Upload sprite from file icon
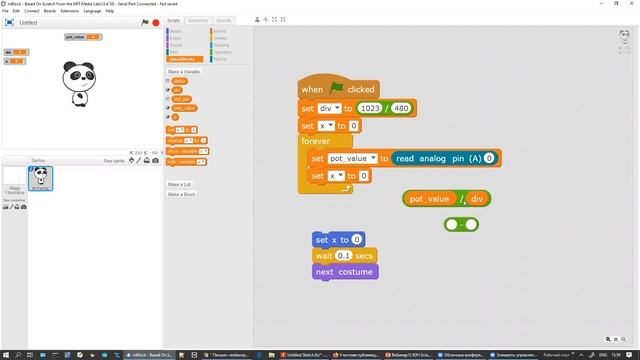The height and width of the screenshot is (360, 640). [x=147, y=160]
